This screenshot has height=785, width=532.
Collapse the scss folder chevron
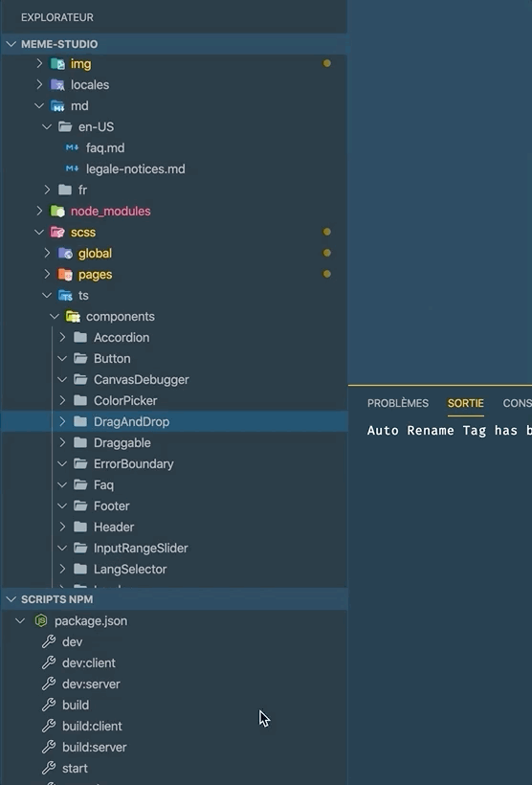click(39, 232)
